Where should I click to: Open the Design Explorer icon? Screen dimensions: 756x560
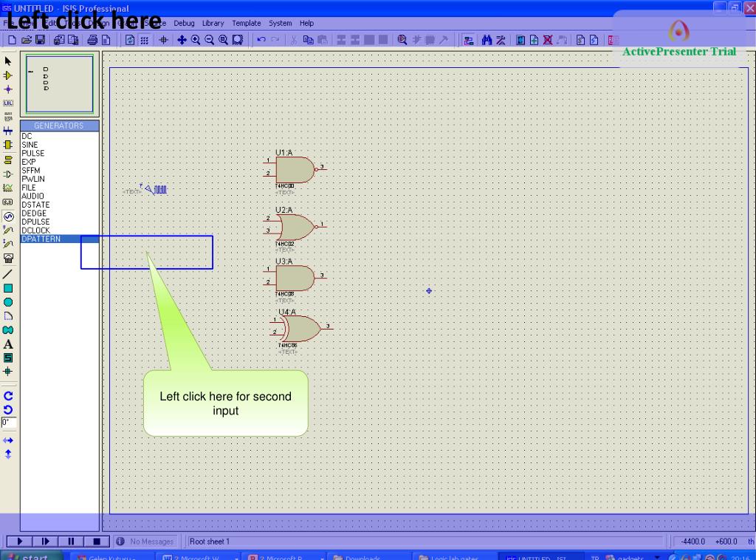(x=520, y=40)
